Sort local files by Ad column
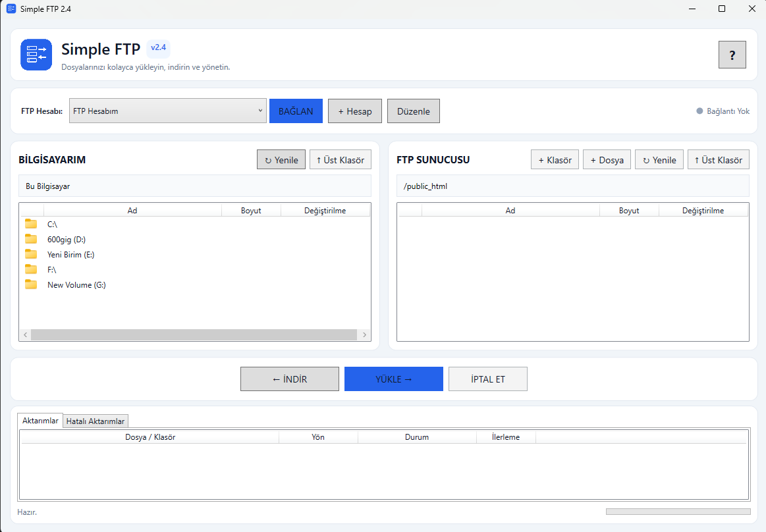The image size is (766, 532). (x=132, y=211)
